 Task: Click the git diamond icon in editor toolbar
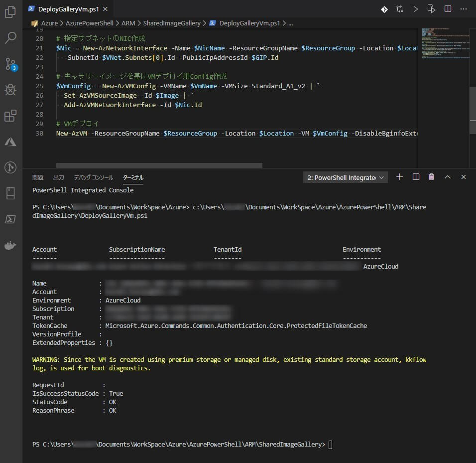click(384, 9)
